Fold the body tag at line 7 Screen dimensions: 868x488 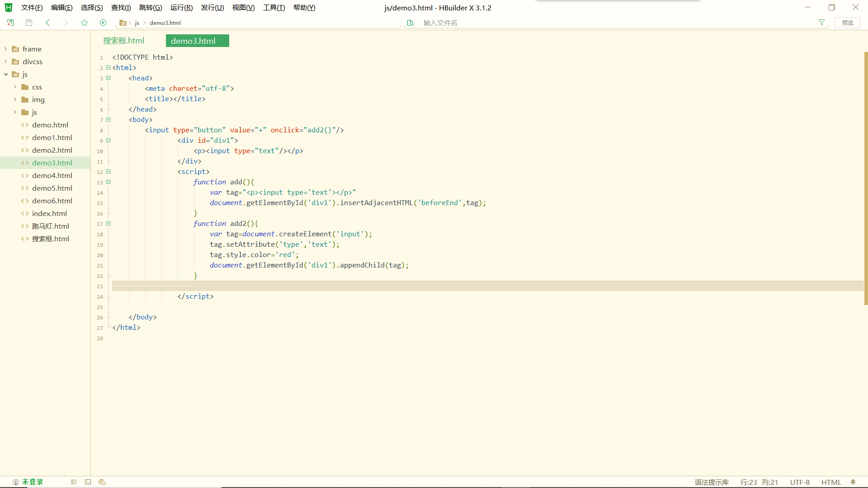(x=108, y=120)
